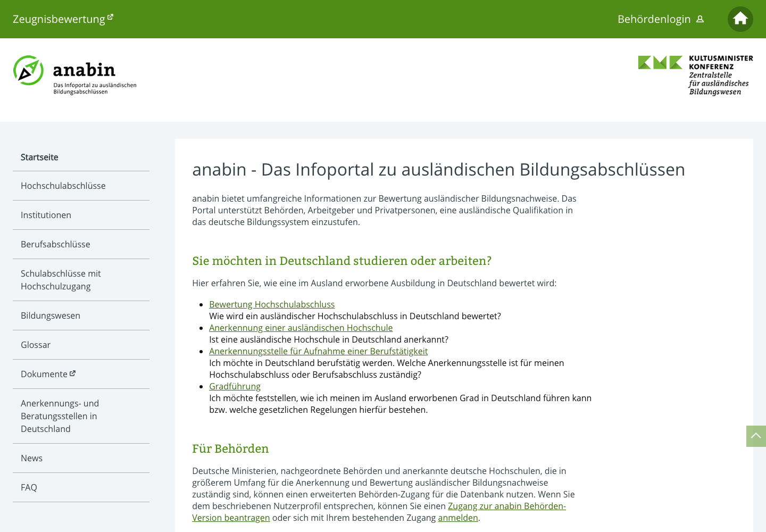Click heading 'Sie möchten in Deutschland studieren oder arbeiten?'
The image size is (766, 532).
pyautogui.click(x=342, y=261)
